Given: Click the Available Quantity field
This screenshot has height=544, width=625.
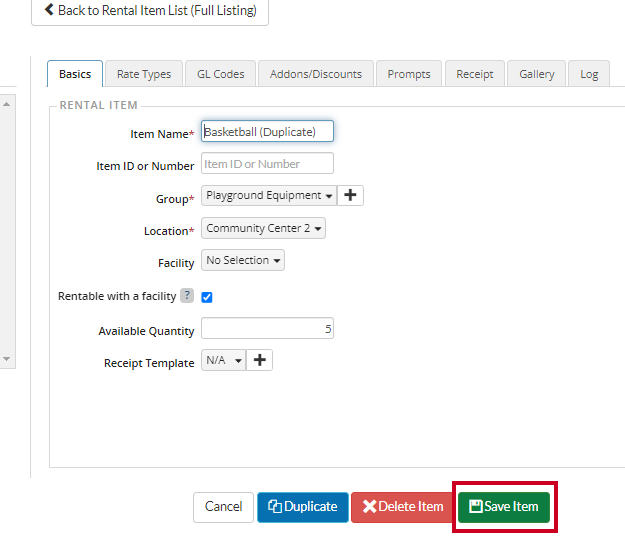Looking at the screenshot, I should (267, 328).
